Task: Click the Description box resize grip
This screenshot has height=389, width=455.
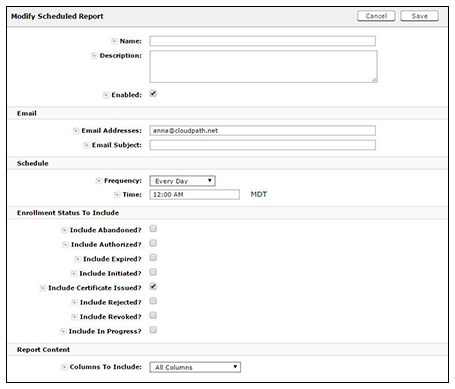Action: [375, 80]
